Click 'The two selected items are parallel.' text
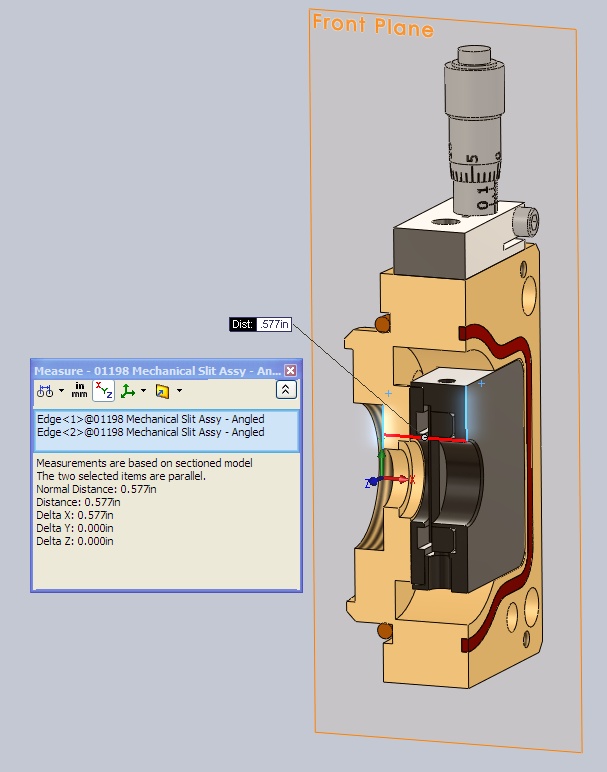 pos(121,476)
